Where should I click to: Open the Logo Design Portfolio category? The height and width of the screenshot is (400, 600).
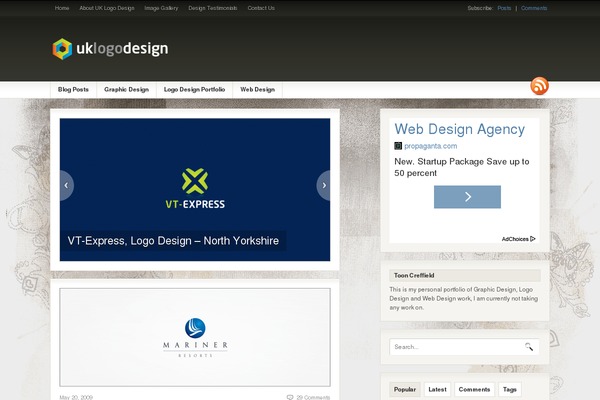tap(194, 90)
